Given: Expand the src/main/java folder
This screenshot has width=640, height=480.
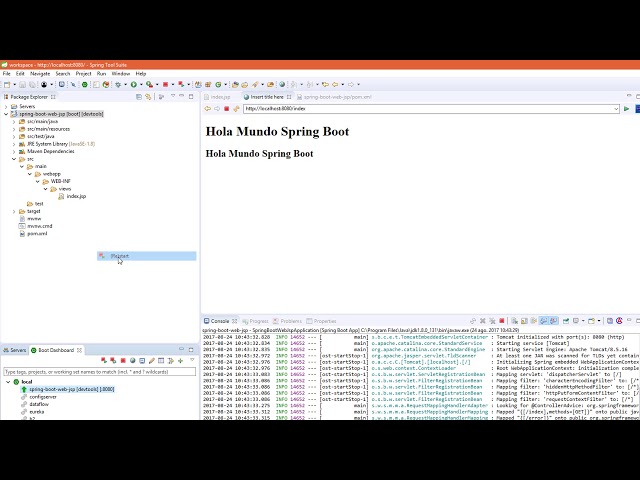Looking at the screenshot, I should click(14, 122).
